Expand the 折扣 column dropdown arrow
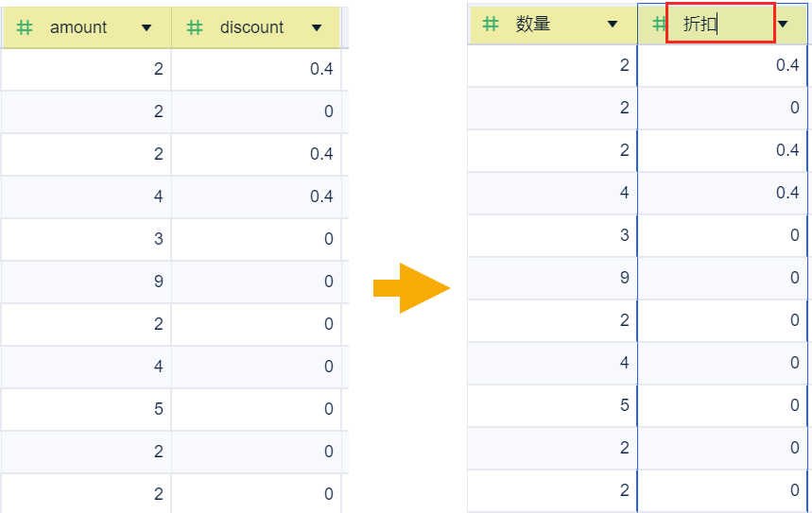Image resolution: width=812 pixels, height=513 pixels. click(x=783, y=25)
